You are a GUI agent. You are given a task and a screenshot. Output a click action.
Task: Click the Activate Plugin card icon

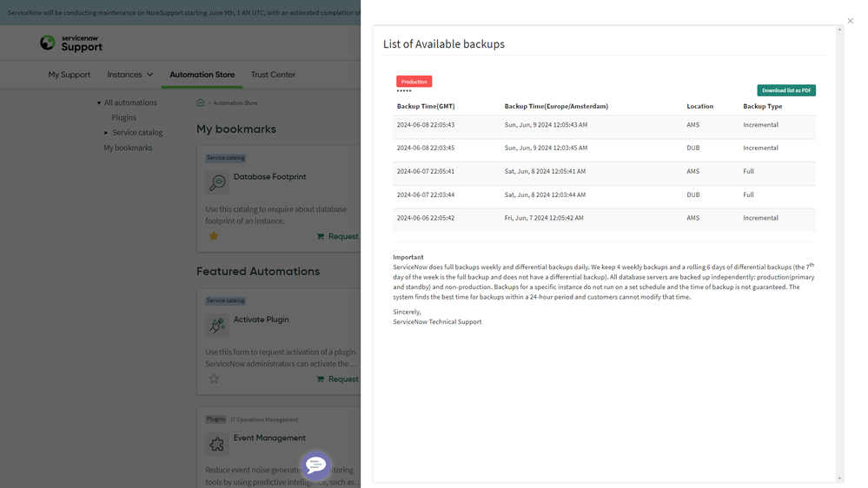217,326
